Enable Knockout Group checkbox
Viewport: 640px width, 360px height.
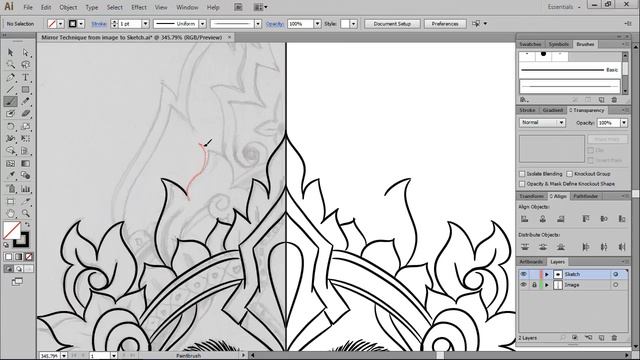[x=569, y=174]
